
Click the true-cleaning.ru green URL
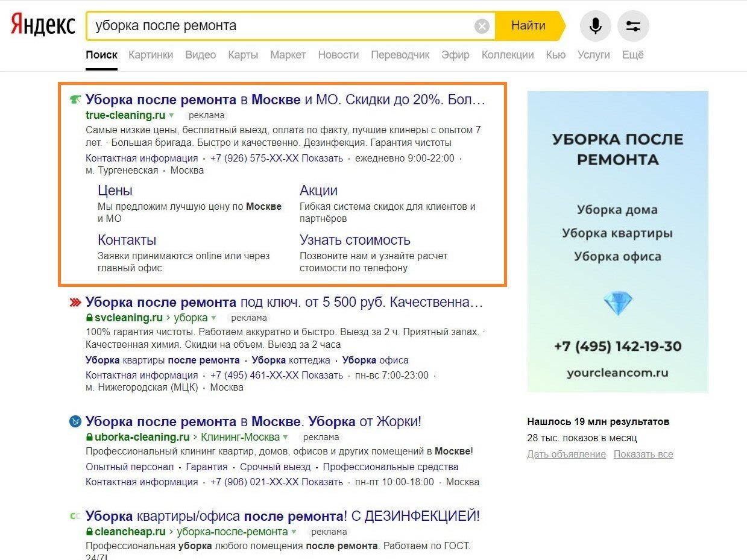(x=125, y=115)
